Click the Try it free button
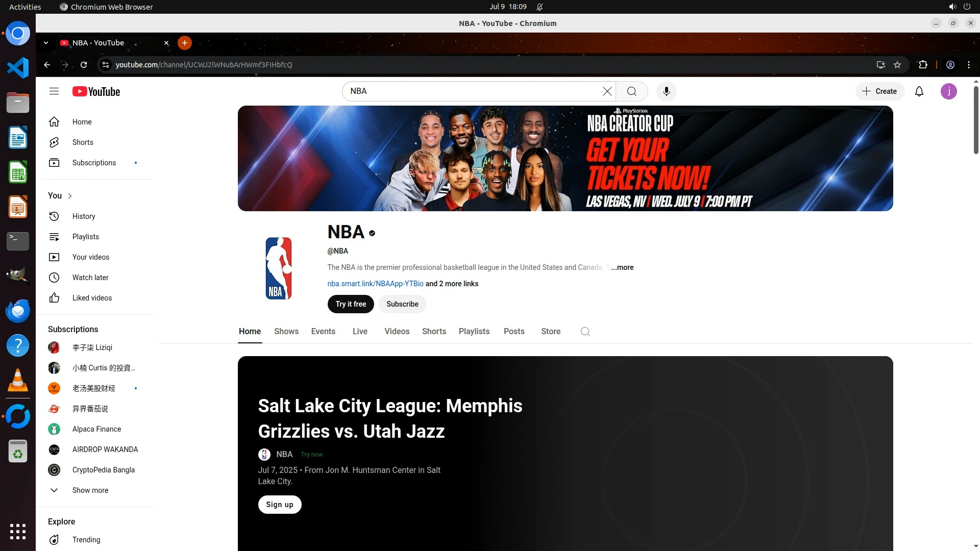Viewport: 980px width, 551px height. (351, 304)
